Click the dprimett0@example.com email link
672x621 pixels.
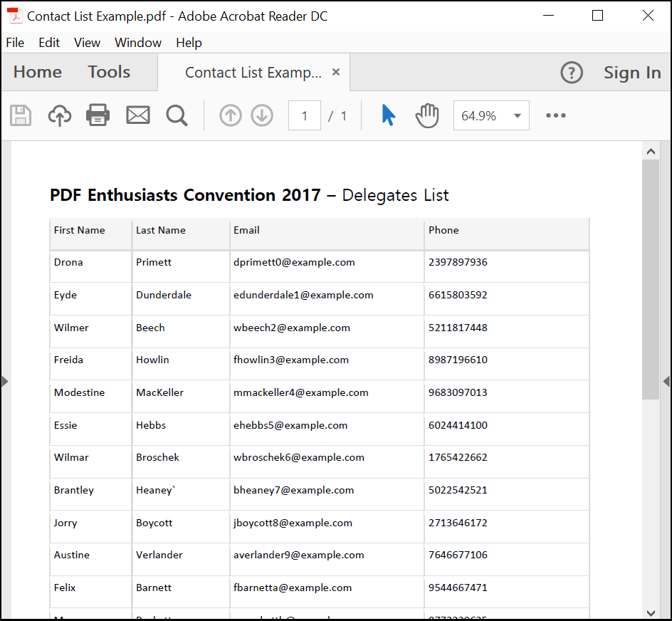coord(296,262)
